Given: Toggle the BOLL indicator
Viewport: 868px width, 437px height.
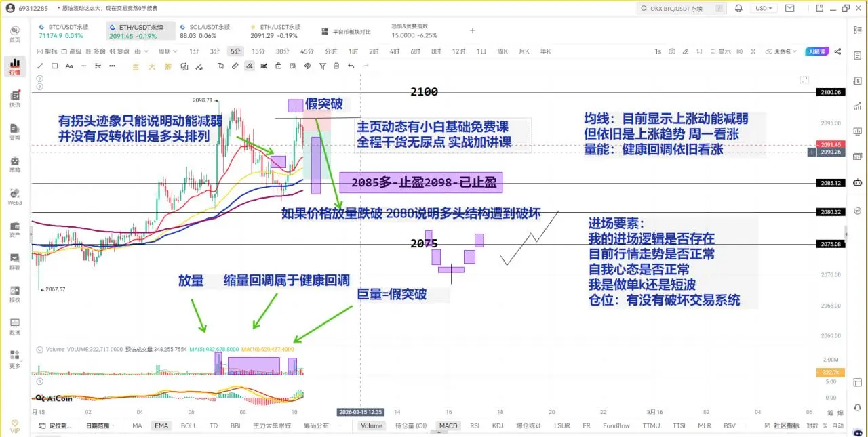Looking at the screenshot, I should click(x=189, y=425).
